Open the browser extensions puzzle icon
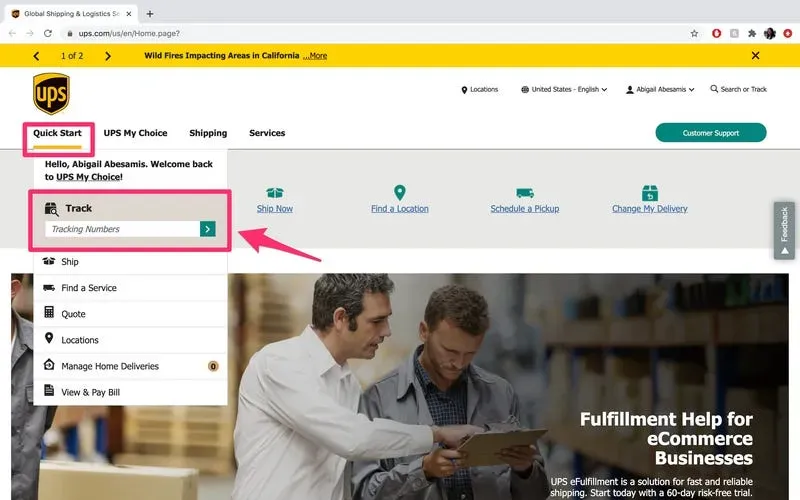The image size is (800, 500). click(x=752, y=34)
